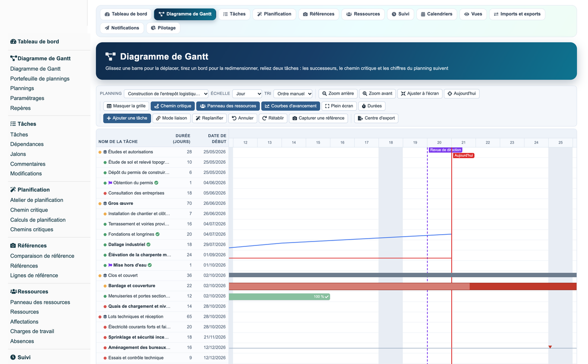Open Repères sidebar link
The height and width of the screenshot is (364, 588).
coord(20,108)
